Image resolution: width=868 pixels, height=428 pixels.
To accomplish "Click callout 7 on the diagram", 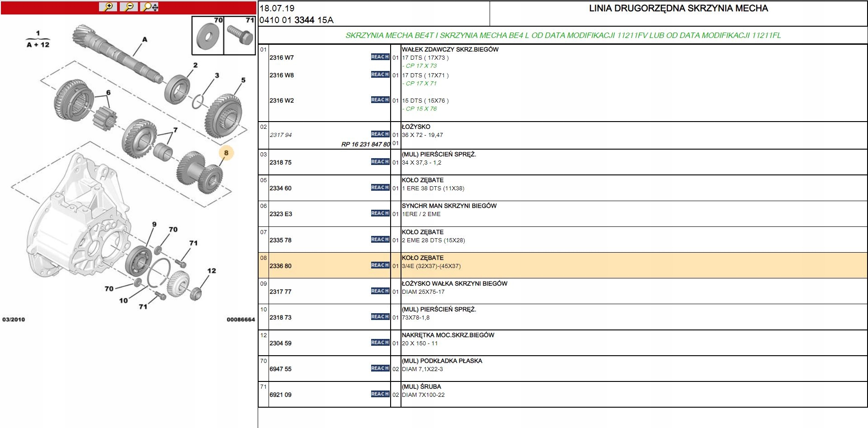I will pyautogui.click(x=175, y=130).
